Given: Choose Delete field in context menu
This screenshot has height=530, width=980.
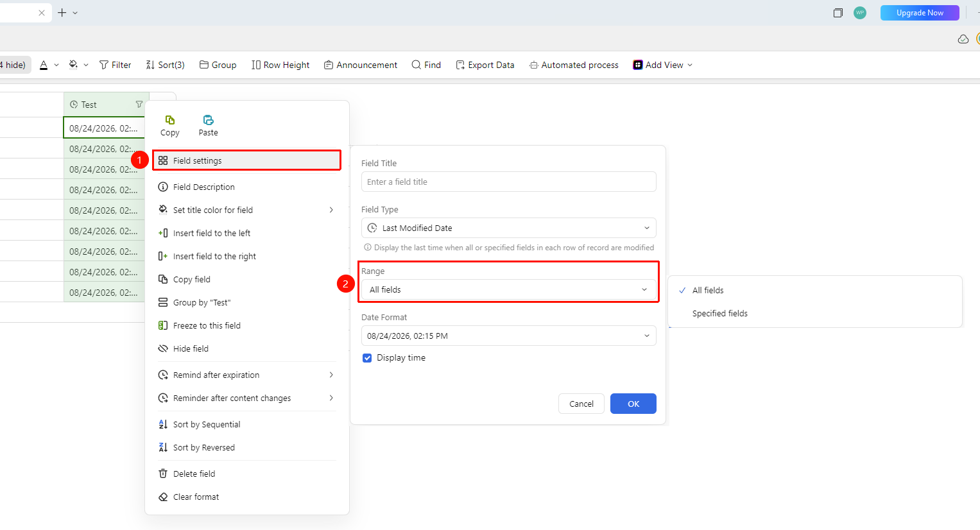Looking at the screenshot, I should [x=247, y=474].
